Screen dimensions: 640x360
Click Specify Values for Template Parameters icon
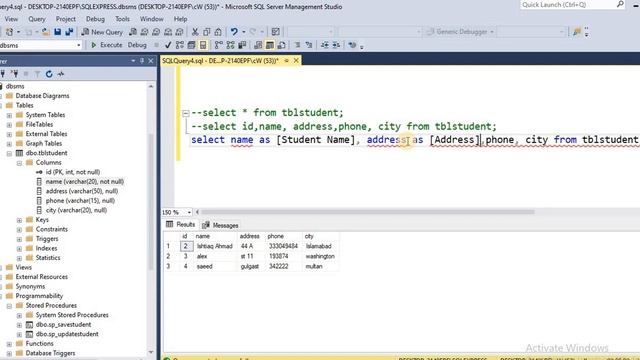[x=352, y=45]
